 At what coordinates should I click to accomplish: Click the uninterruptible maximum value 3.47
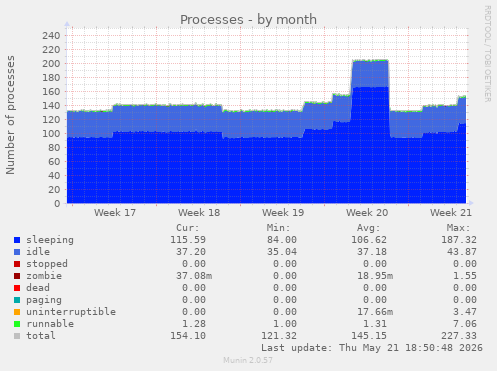click(x=465, y=312)
